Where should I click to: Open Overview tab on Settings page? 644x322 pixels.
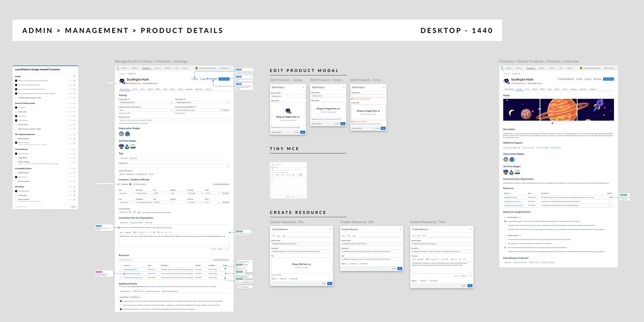click(x=135, y=89)
